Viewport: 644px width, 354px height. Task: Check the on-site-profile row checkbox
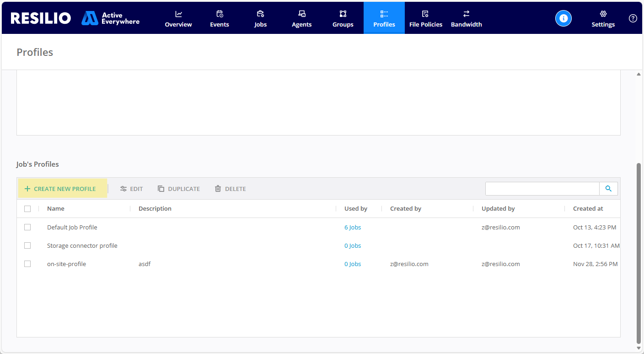(27, 264)
